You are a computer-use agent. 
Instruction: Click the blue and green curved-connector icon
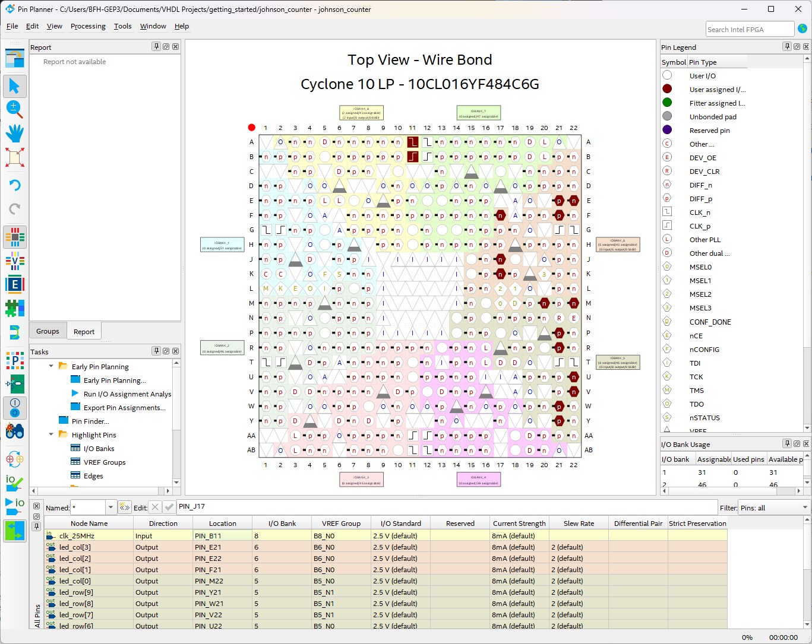[15, 332]
